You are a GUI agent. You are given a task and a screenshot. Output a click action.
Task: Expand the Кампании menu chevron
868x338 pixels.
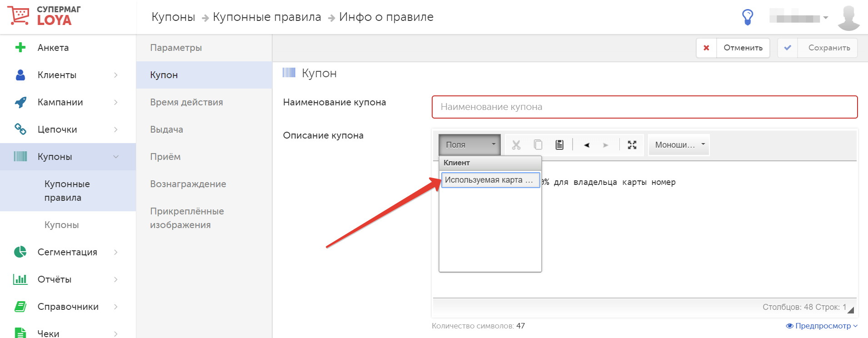pyautogui.click(x=116, y=102)
